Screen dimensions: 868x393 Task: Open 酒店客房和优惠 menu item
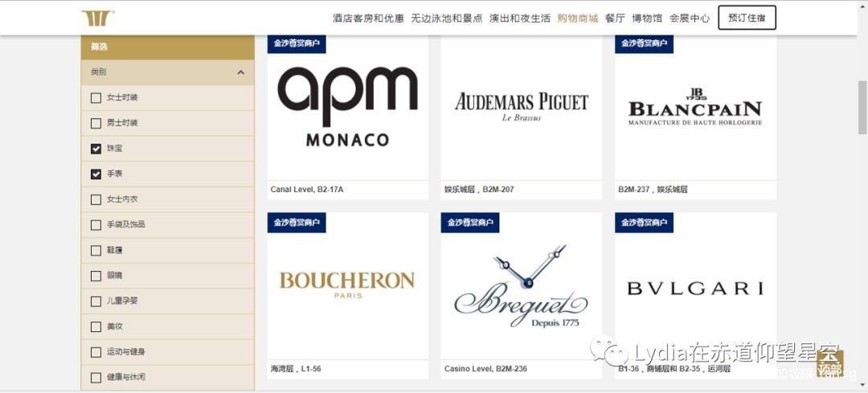coord(369,18)
